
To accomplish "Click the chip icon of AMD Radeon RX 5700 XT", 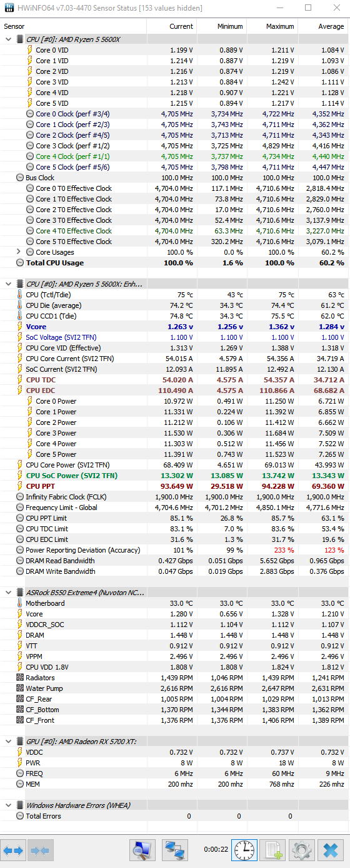I will point(20,741).
